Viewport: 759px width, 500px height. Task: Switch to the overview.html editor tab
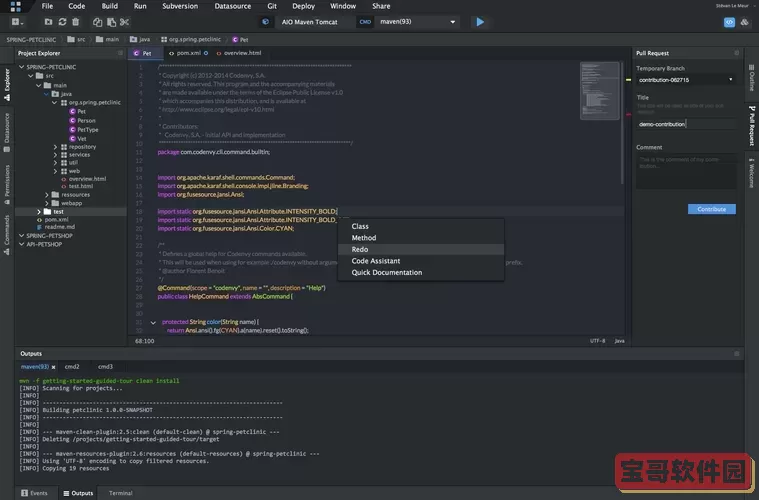tap(239, 53)
